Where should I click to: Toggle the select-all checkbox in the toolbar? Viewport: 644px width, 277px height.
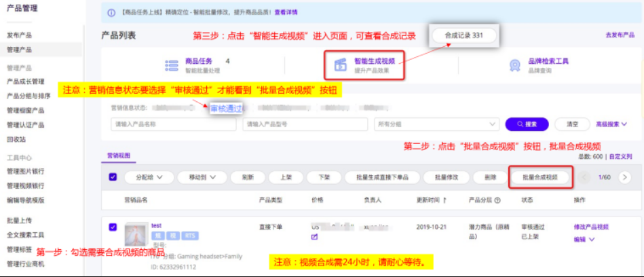[113, 177]
